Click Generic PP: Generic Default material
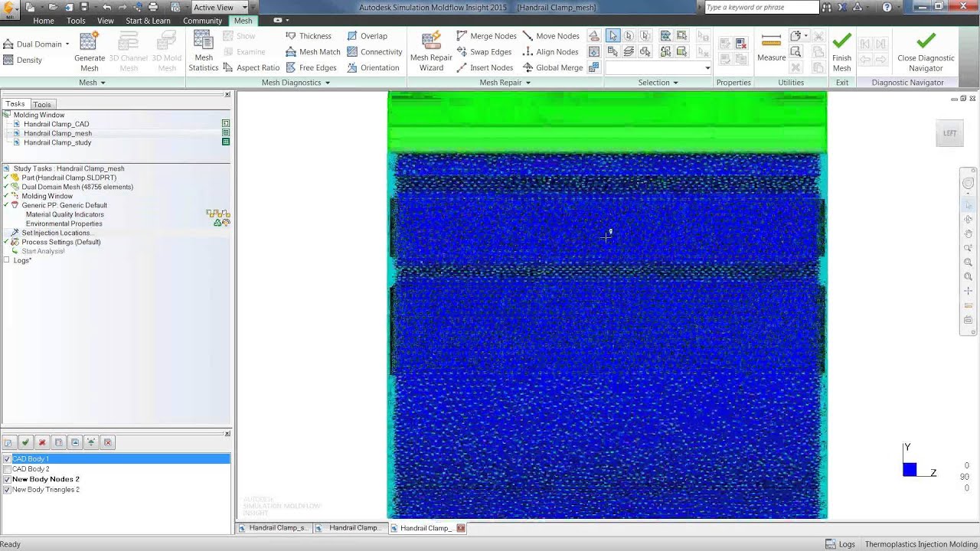Screen dimensions: 980x551 click(x=64, y=205)
